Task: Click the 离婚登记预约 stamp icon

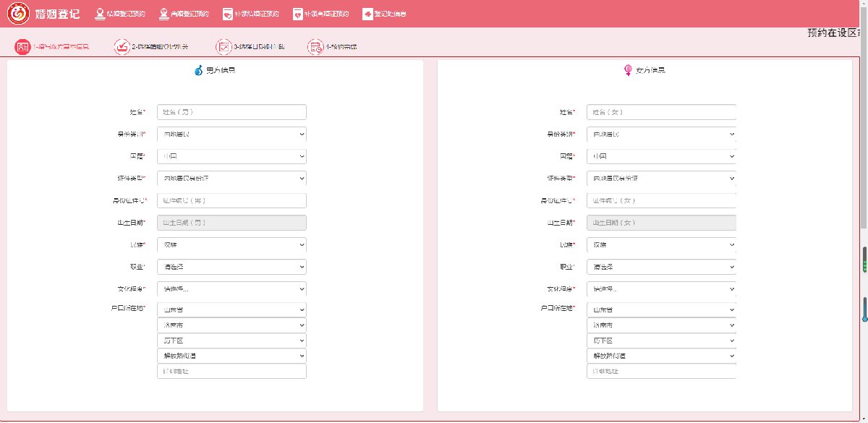Action: [x=157, y=14]
